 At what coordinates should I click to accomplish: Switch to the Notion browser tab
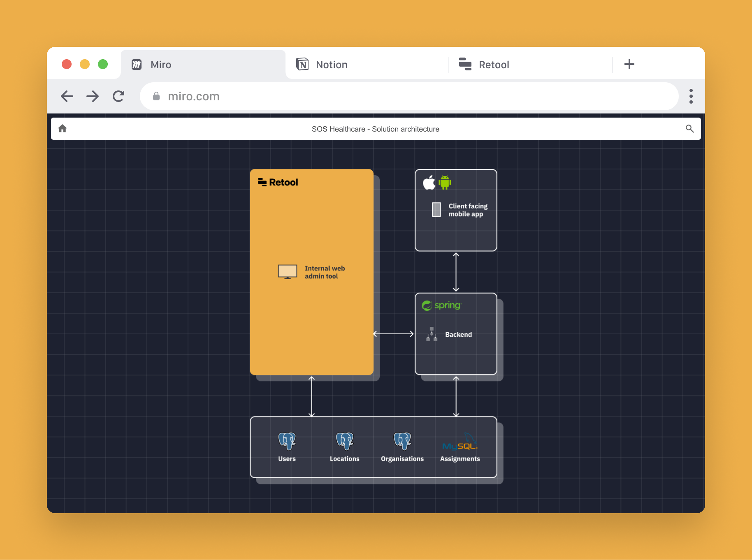pyautogui.click(x=331, y=65)
